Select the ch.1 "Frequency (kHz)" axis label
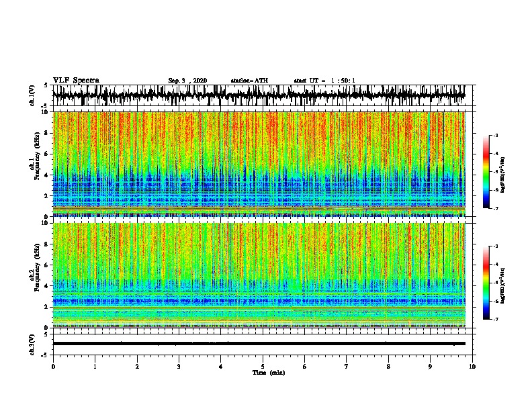Screen dimensions: 532x411 [37, 156]
